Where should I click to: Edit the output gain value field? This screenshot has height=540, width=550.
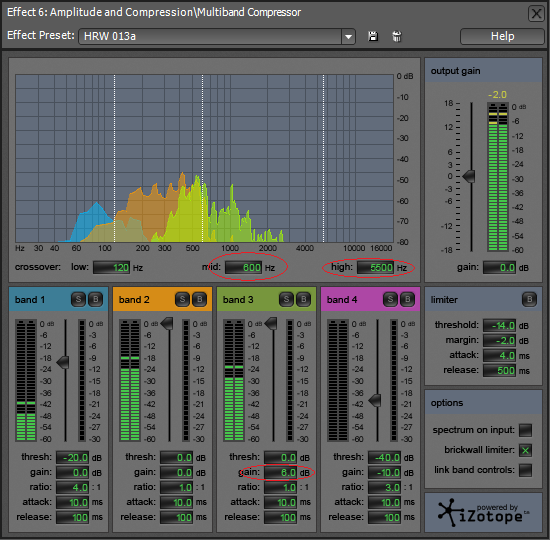click(x=499, y=268)
